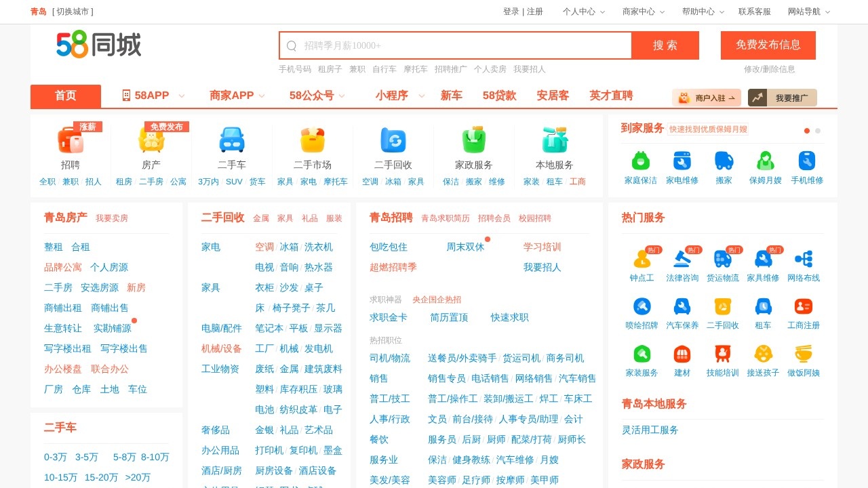Open the 技能培训 service icon
868x488 pixels.
click(723, 354)
